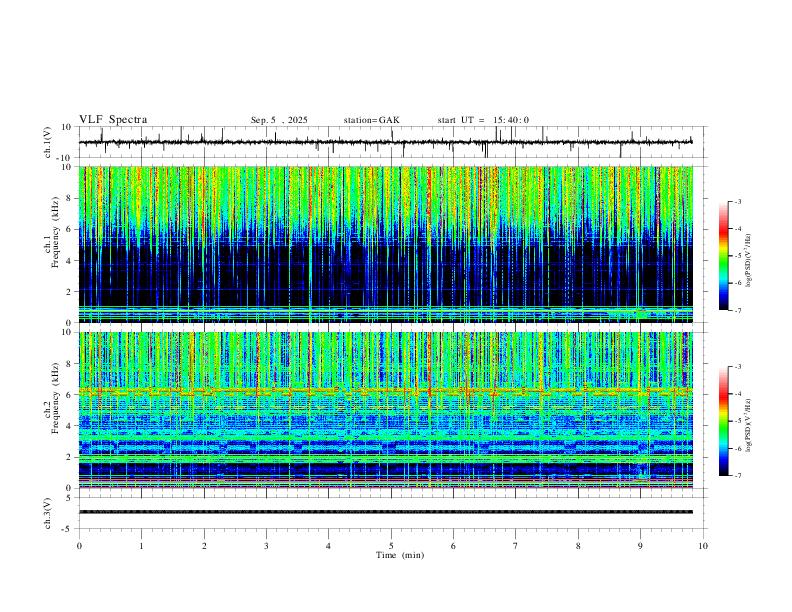Image resolution: width=792 pixels, height=612 pixels.
Task: Click the ch.2 spectrogram color bar
Action: (x=724, y=421)
